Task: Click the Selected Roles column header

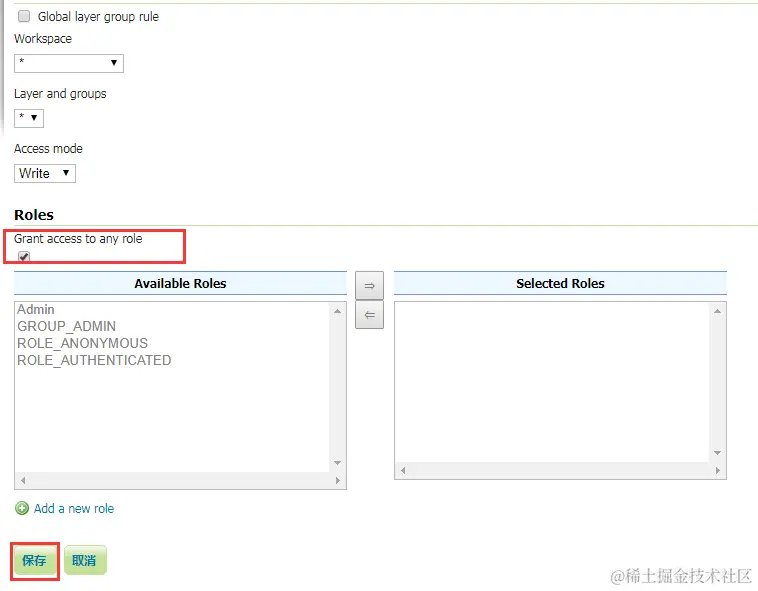Action: coord(560,284)
